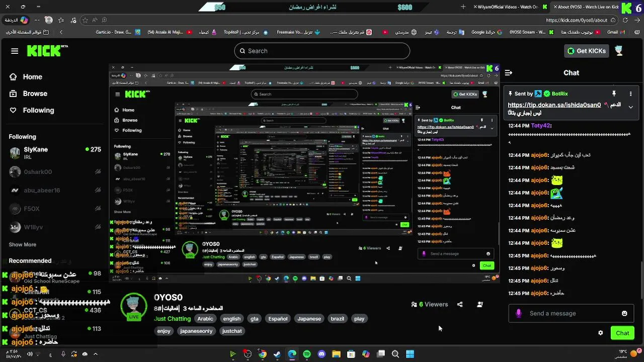The image size is (644, 362).
Task: Click the Get KICKs button
Action: 586,51
